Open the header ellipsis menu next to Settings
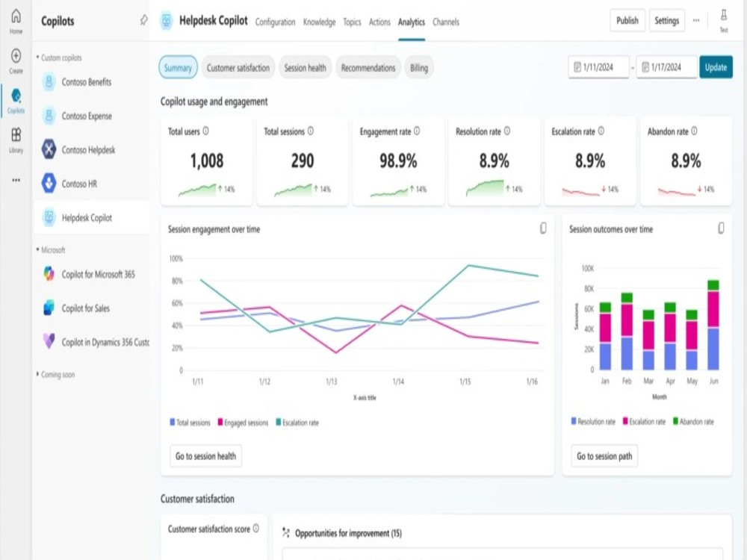747x560 pixels. coord(696,20)
